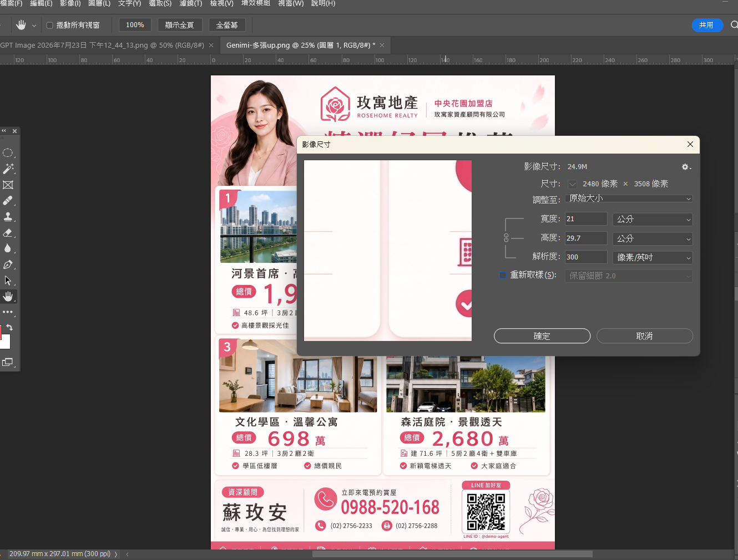
Task: Open 寬度 unit 公分 dropdown
Action: point(653,219)
